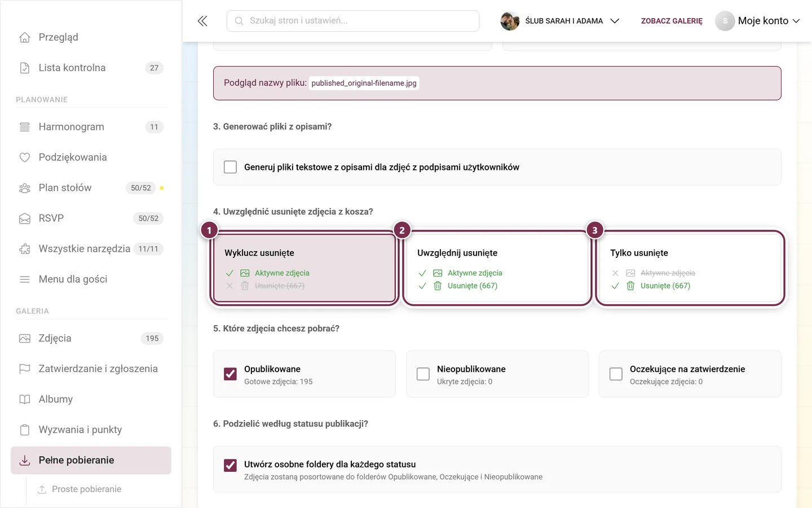812x508 pixels.
Task: Click the Zatwierdzanie i zgłoszenia flag icon
Action: click(25, 369)
